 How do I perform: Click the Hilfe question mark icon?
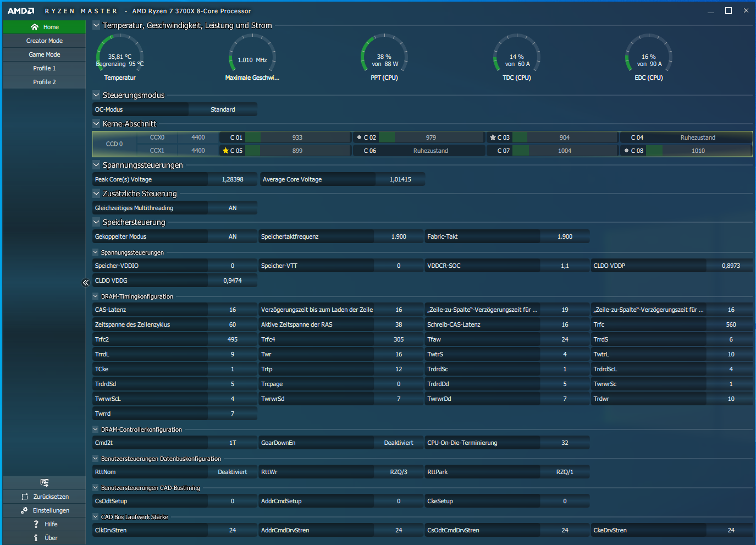(x=36, y=524)
